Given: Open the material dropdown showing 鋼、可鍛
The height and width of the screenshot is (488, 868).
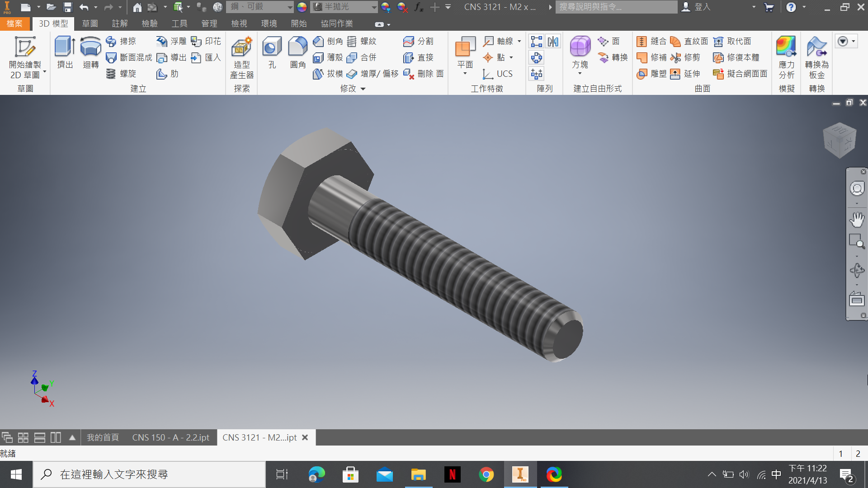Looking at the screenshot, I should coord(260,7).
